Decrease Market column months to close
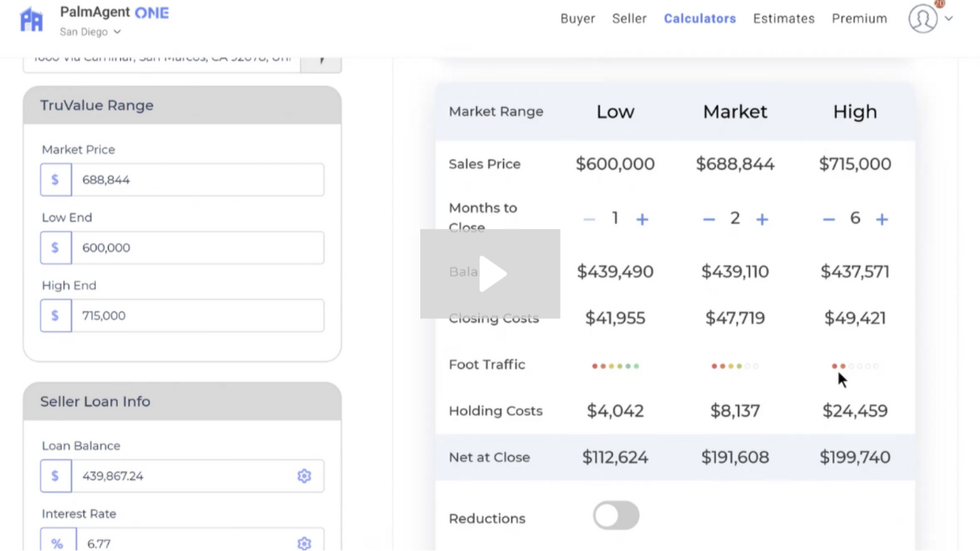 [709, 220]
